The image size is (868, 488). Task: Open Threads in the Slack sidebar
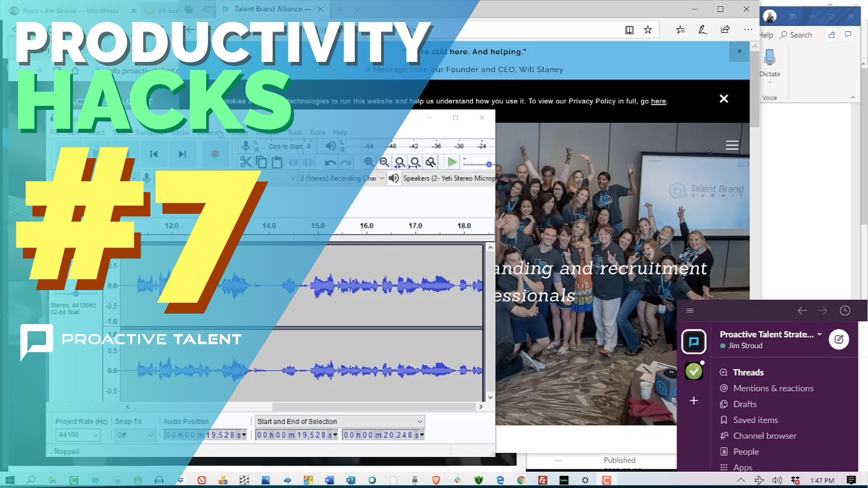(748, 372)
